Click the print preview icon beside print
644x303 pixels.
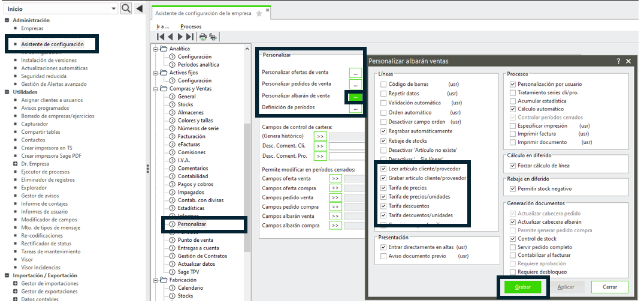(213, 37)
